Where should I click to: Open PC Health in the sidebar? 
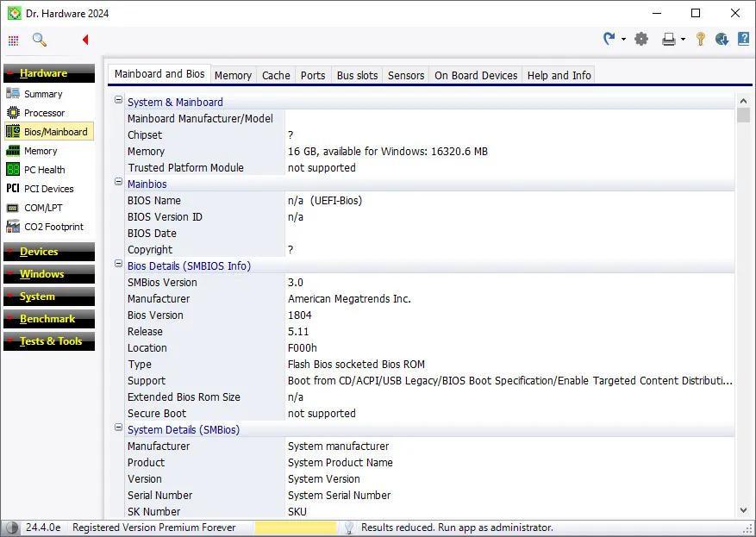coord(44,170)
